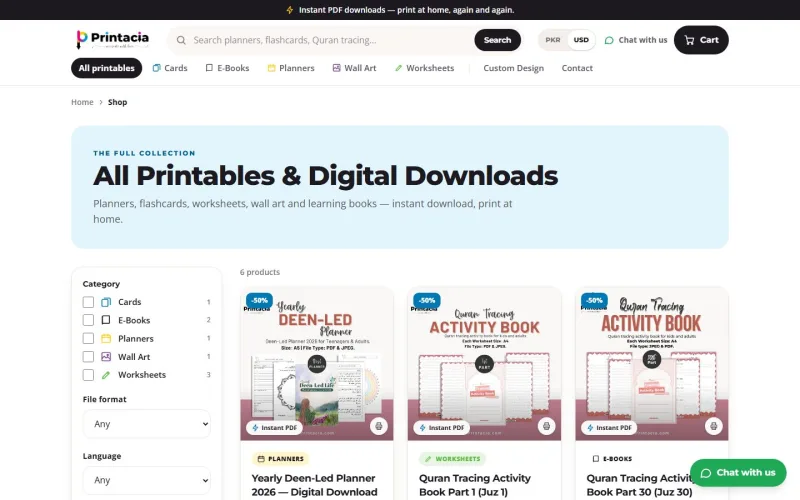Click the magnifier icon in search bar
The height and width of the screenshot is (500, 800).
[x=181, y=40]
